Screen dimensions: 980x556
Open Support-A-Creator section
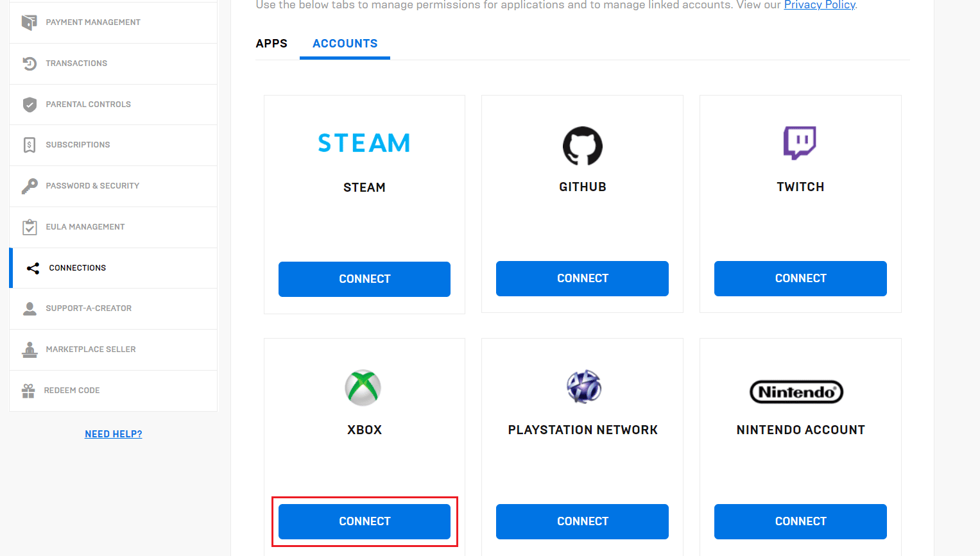(113, 308)
